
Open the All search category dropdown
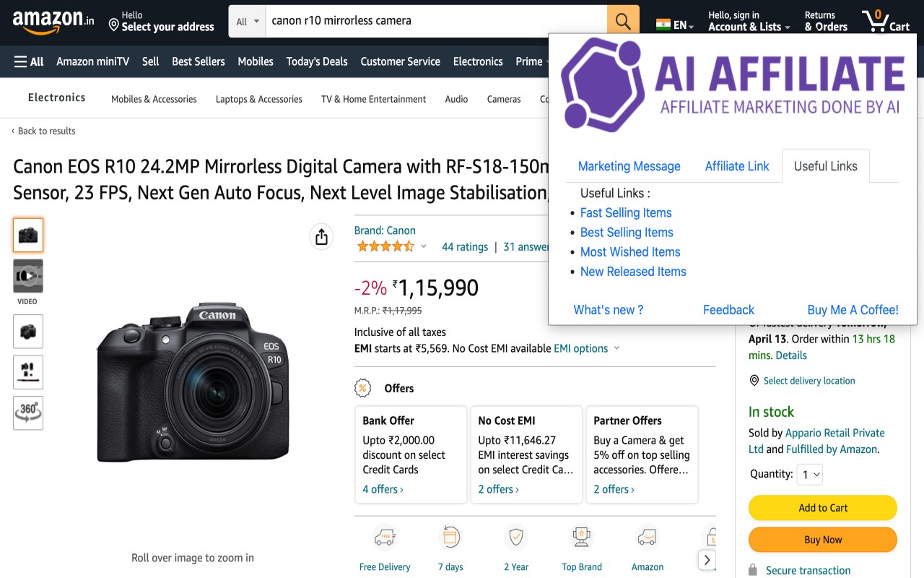point(246,22)
